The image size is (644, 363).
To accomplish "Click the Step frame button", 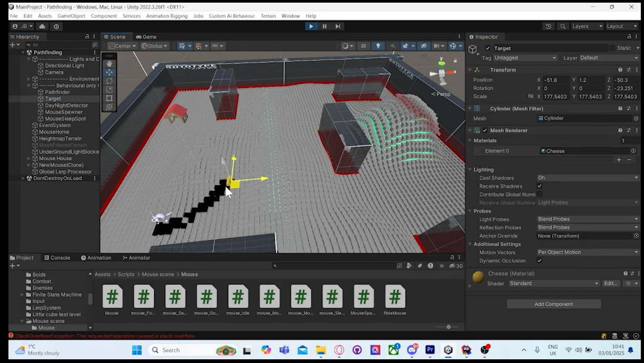I will 338,26.
